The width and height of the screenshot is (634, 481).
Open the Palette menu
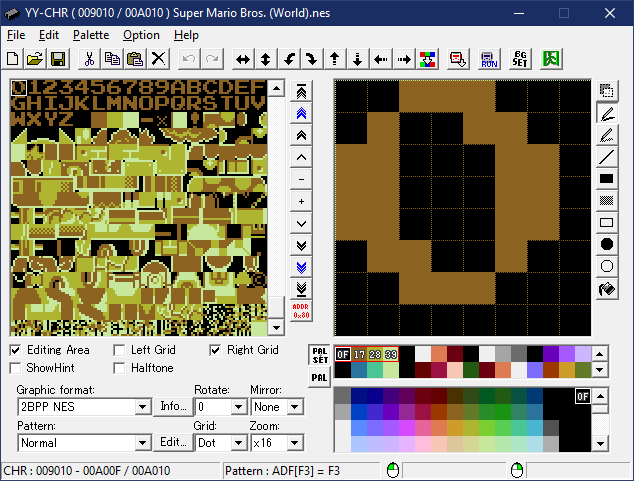pyautogui.click(x=91, y=35)
